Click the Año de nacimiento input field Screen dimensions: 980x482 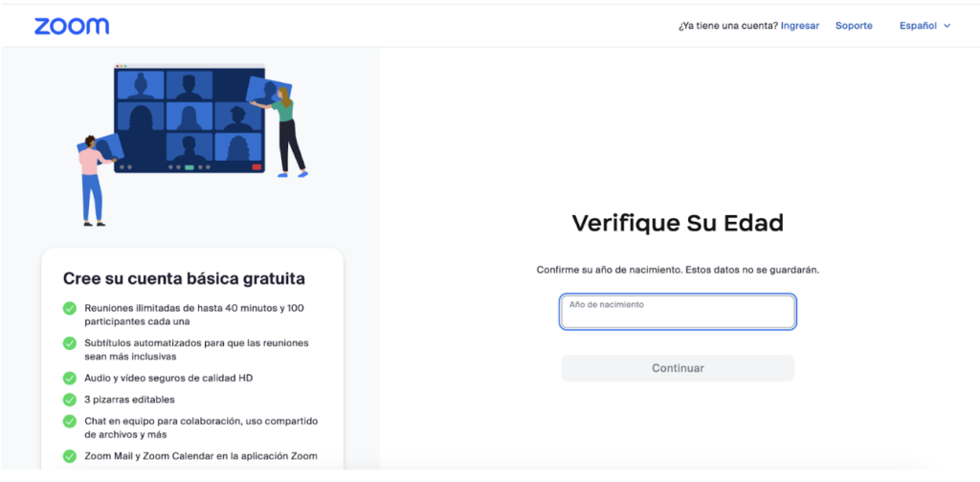click(679, 312)
